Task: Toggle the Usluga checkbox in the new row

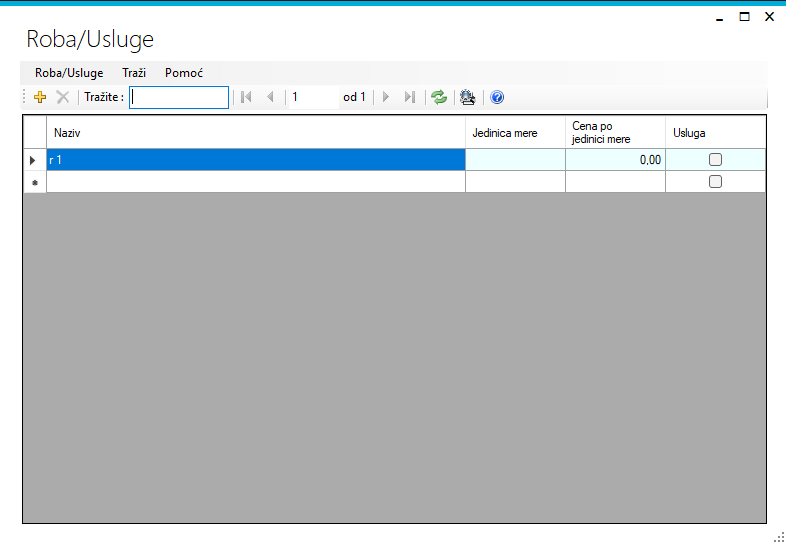Action: pos(715,182)
